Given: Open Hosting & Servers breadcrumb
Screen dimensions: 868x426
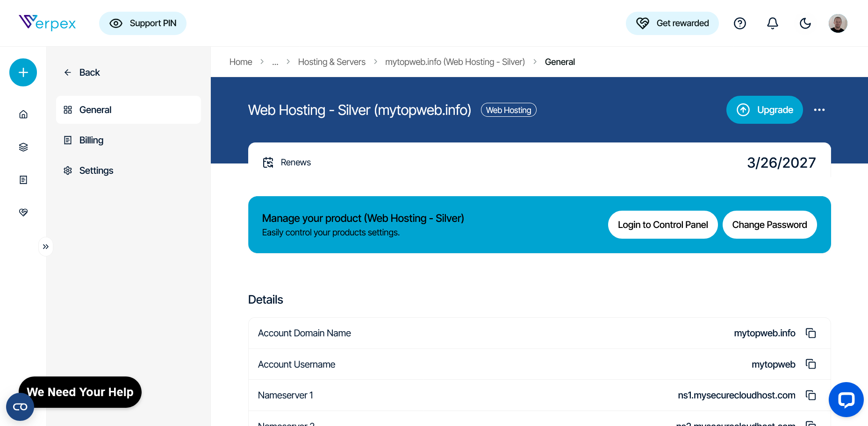Looking at the screenshot, I should (x=332, y=62).
